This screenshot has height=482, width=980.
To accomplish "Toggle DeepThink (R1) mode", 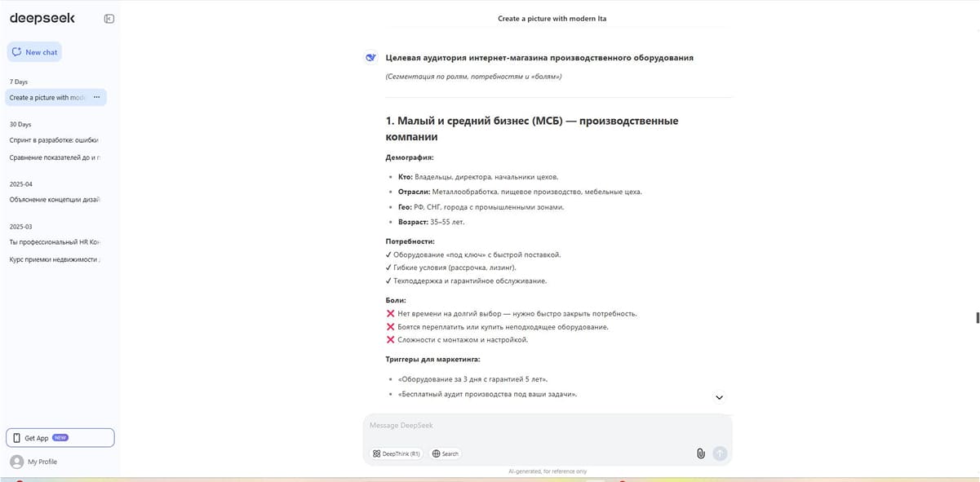I will [x=396, y=453].
